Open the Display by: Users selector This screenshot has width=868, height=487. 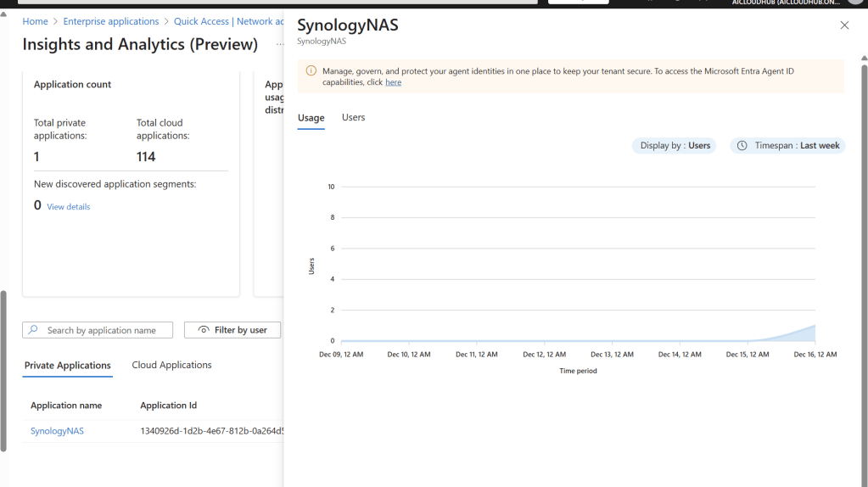[674, 146]
